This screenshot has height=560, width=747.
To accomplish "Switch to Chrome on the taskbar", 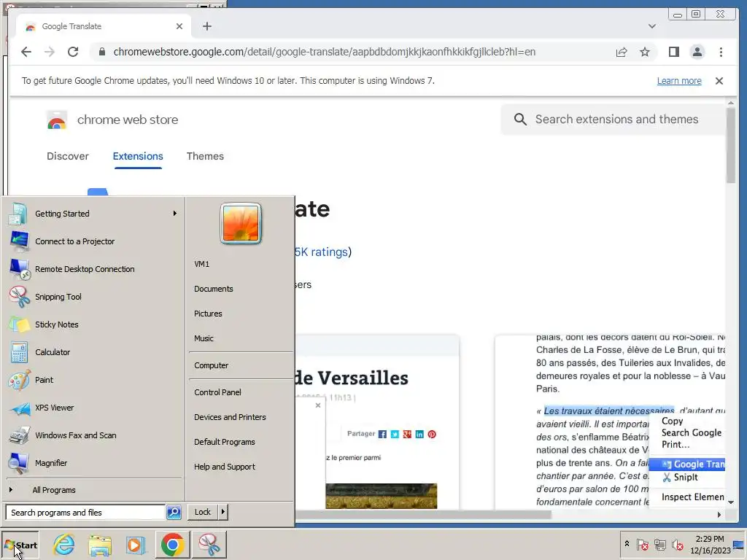I will click(x=172, y=545).
